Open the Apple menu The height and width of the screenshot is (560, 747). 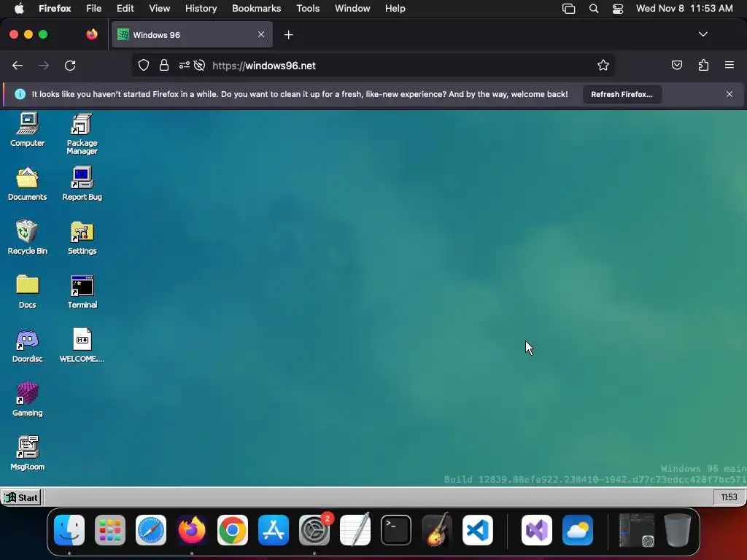[x=20, y=8]
